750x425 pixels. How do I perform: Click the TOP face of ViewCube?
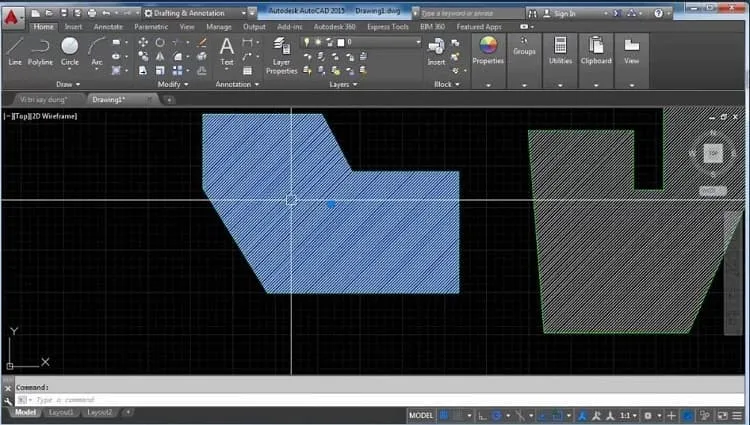point(713,153)
